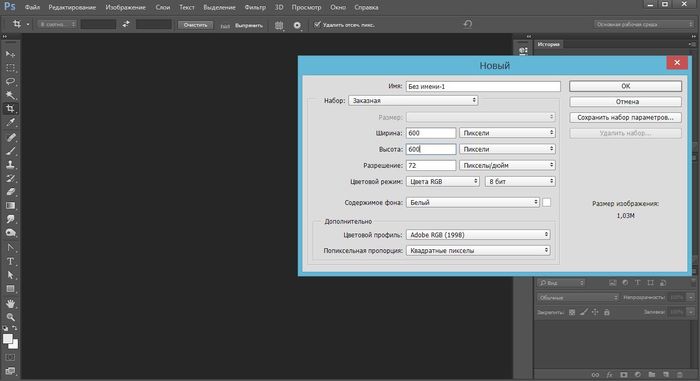Image resolution: width=700 pixels, height=381 pixels.
Task: Open the Изображение menu
Action: (x=125, y=7)
